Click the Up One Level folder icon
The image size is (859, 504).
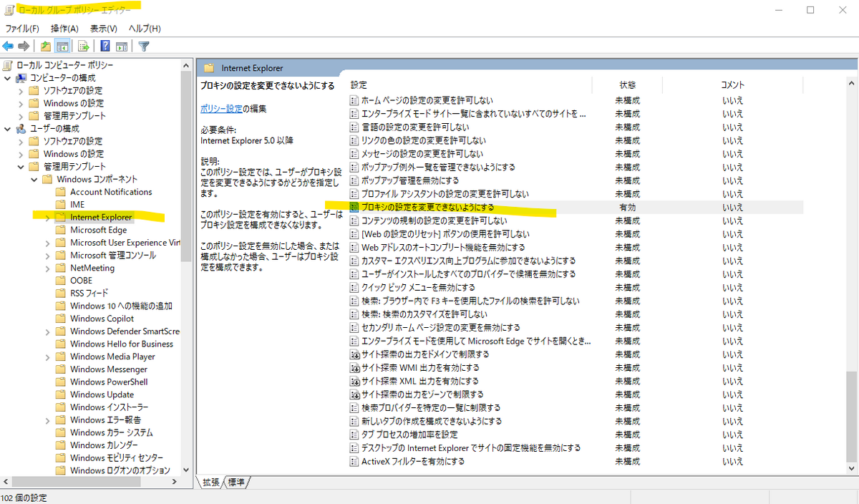point(46,47)
